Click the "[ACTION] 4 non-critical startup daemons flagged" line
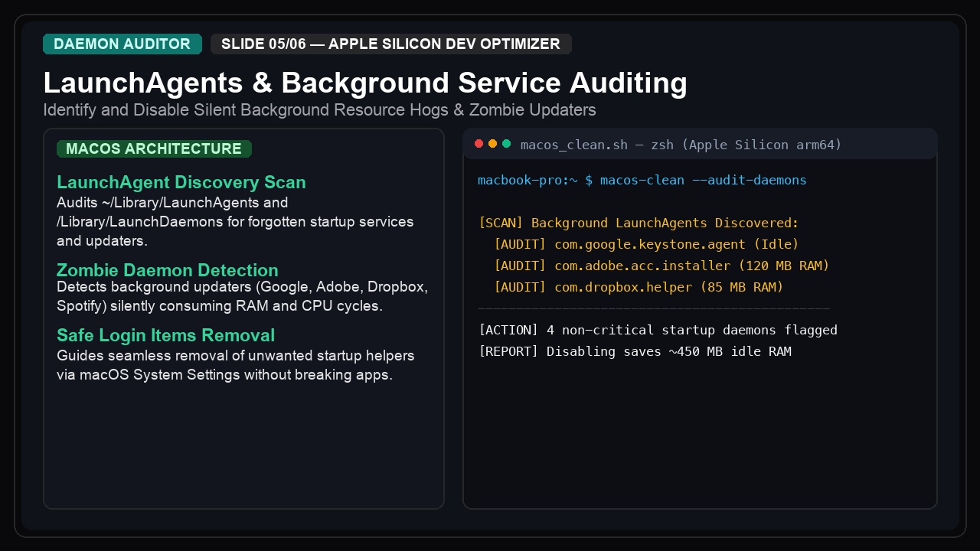The height and width of the screenshot is (551, 980). coord(658,331)
